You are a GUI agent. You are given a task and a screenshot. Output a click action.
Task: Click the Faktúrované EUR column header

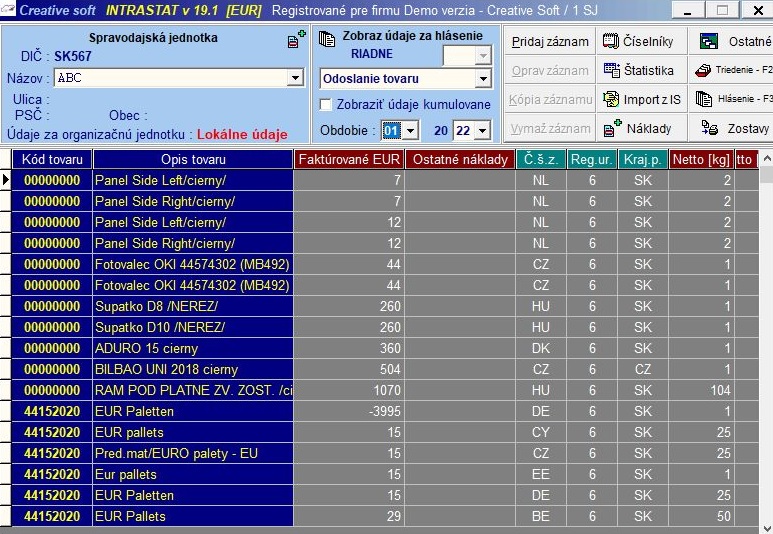click(349, 160)
